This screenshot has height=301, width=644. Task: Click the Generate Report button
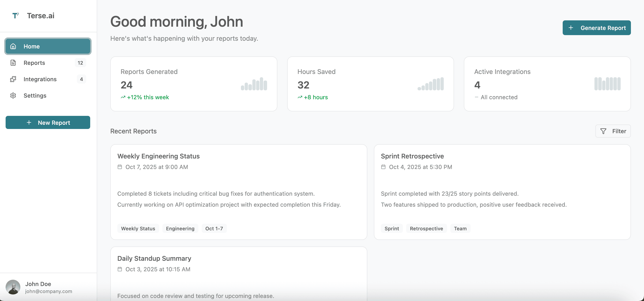[x=597, y=28]
